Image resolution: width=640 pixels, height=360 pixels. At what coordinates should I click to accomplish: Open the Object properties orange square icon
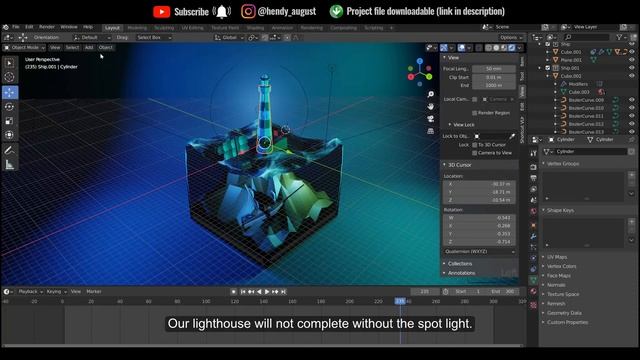[533, 225]
